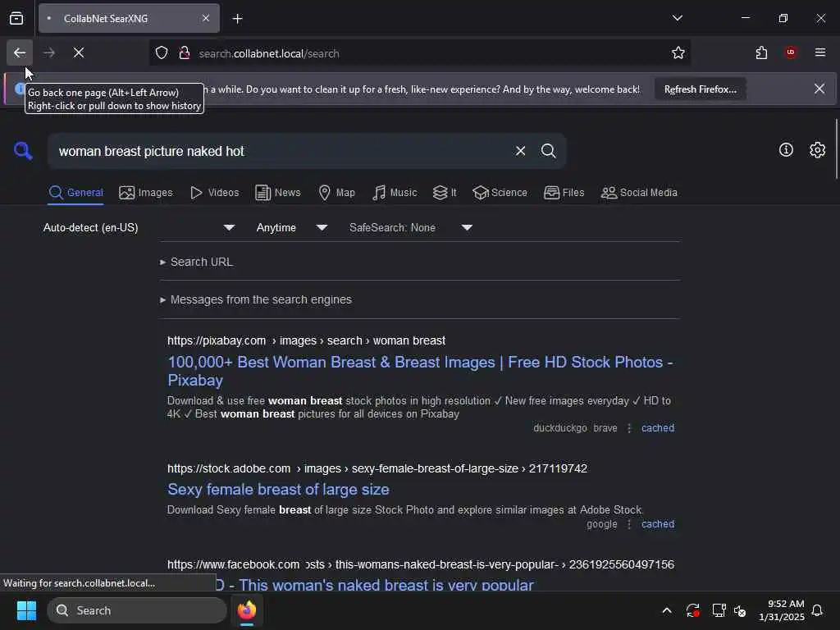Click the address bar URL
Viewport: 840px width, 630px height.
coord(269,53)
